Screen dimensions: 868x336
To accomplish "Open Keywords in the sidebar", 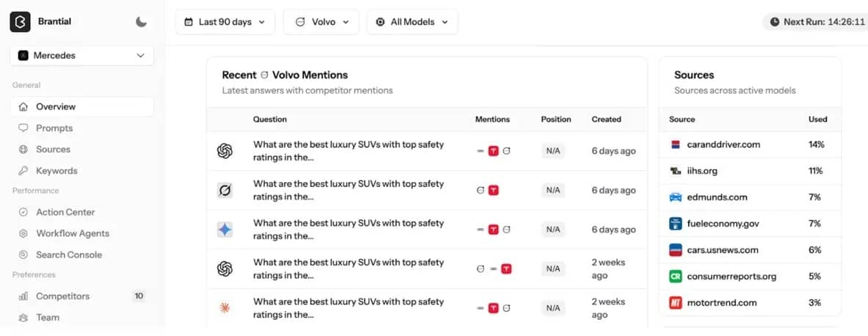I will tap(82, 171).
